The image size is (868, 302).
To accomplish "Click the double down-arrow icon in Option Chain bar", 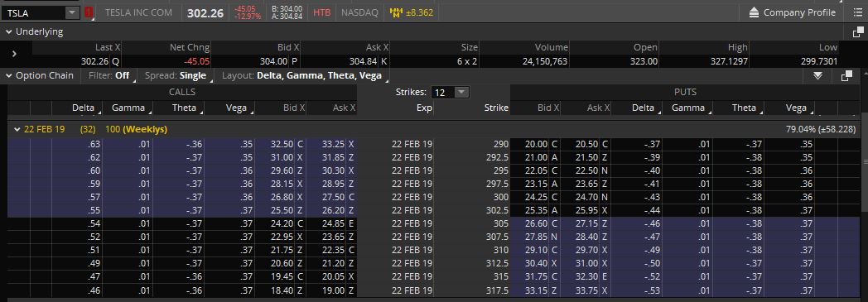I will 818,76.
